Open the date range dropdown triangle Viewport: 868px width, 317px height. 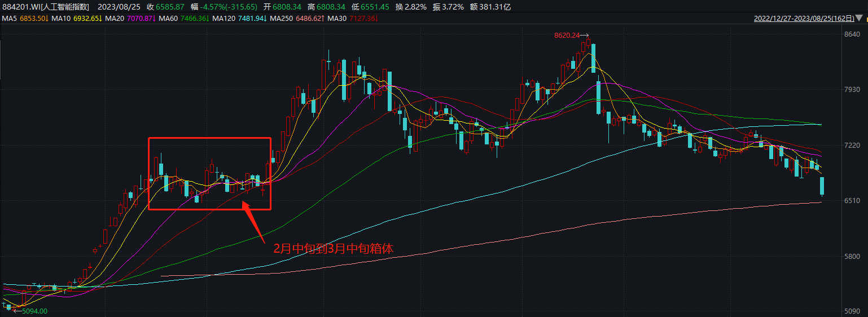tap(859, 19)
